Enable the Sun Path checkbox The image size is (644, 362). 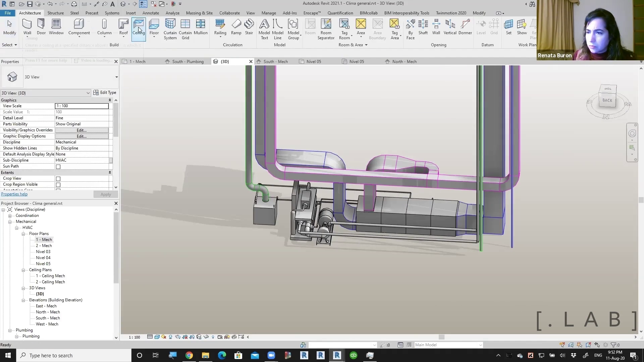pos(58,167)
